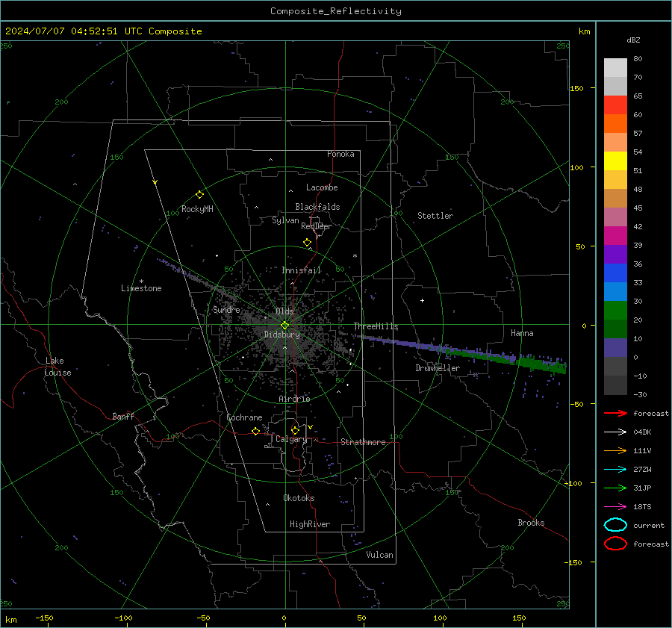Click the dBZ legend heading
Viewport: 672px width, 628px height.
[x=633, y=40]
